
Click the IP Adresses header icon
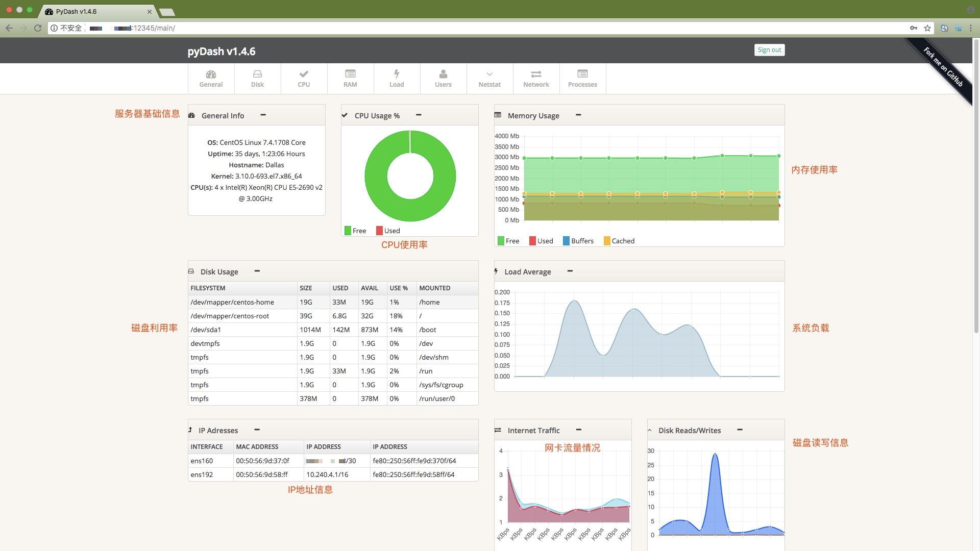click(x=190, y=430)
